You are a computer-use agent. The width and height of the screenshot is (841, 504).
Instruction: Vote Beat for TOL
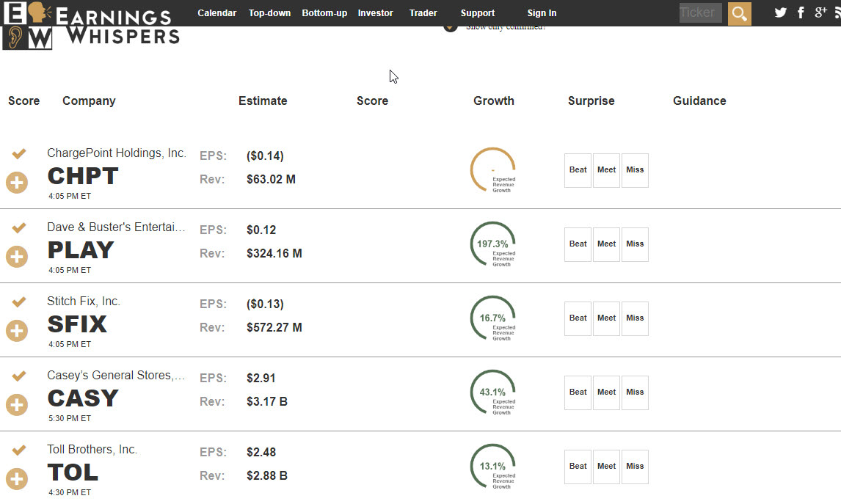coord(578,467)
